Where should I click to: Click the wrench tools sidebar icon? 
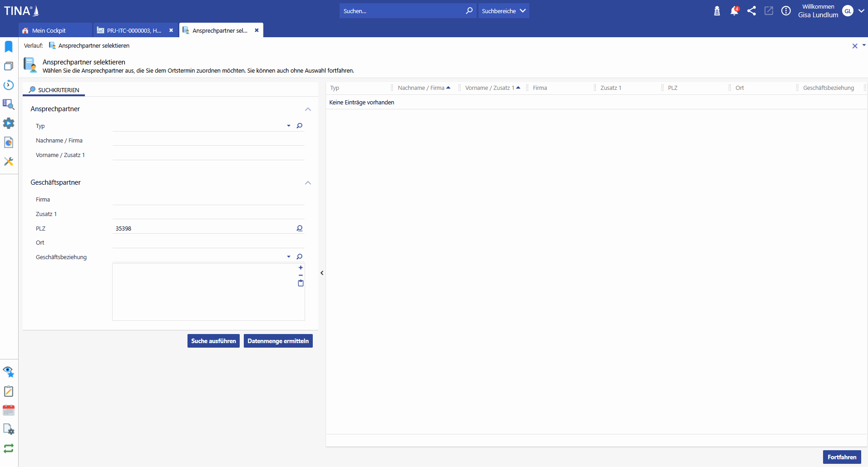pos(9,162)
